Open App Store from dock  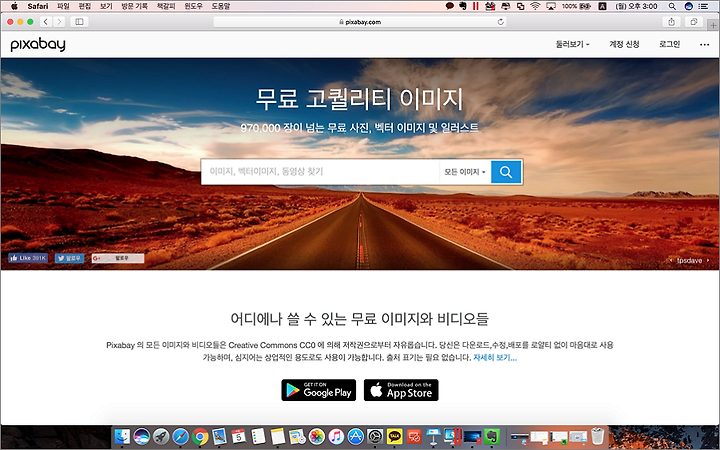click(x=356, y=436)
